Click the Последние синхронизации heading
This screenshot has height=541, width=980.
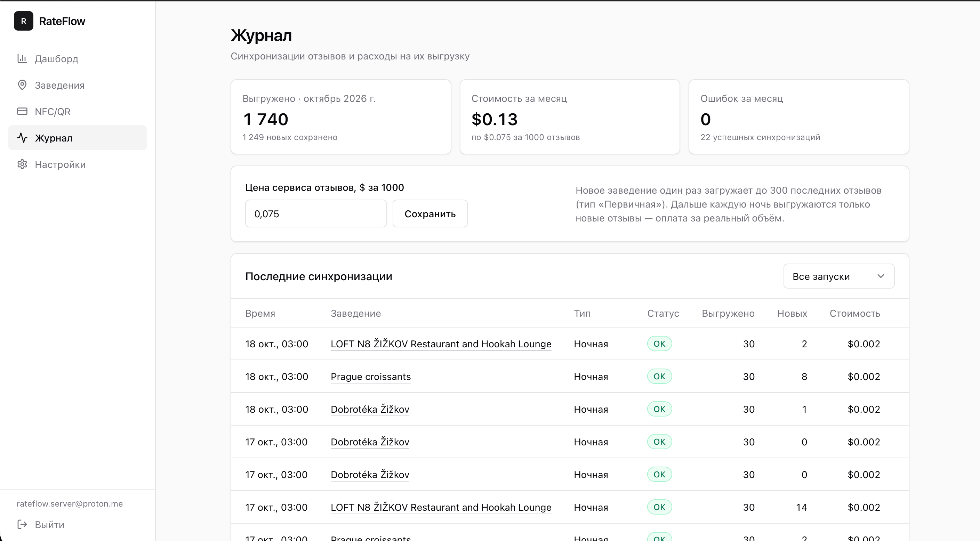319,276
